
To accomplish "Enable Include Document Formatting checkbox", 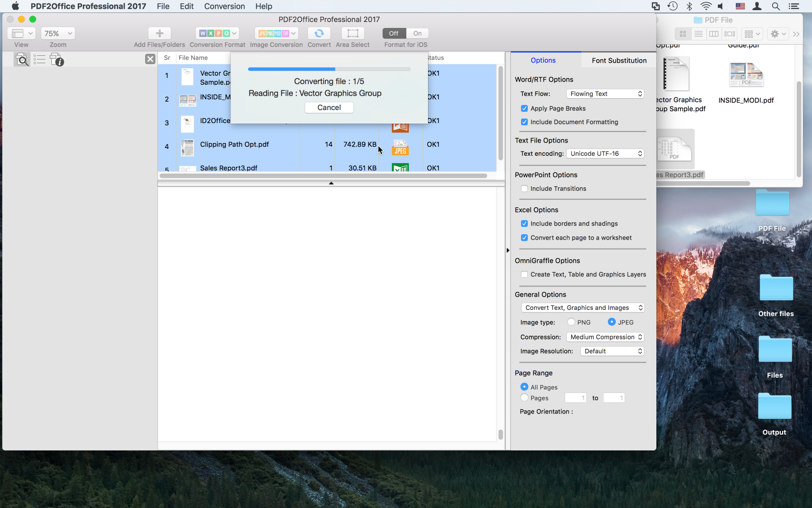I will [x=524, y=121].
